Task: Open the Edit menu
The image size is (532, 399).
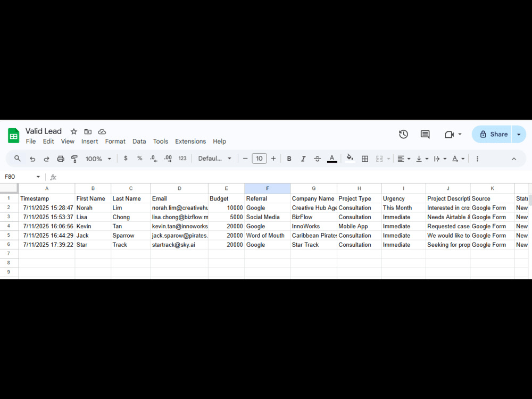Action: pyautogui.click(x=48, y=142)
